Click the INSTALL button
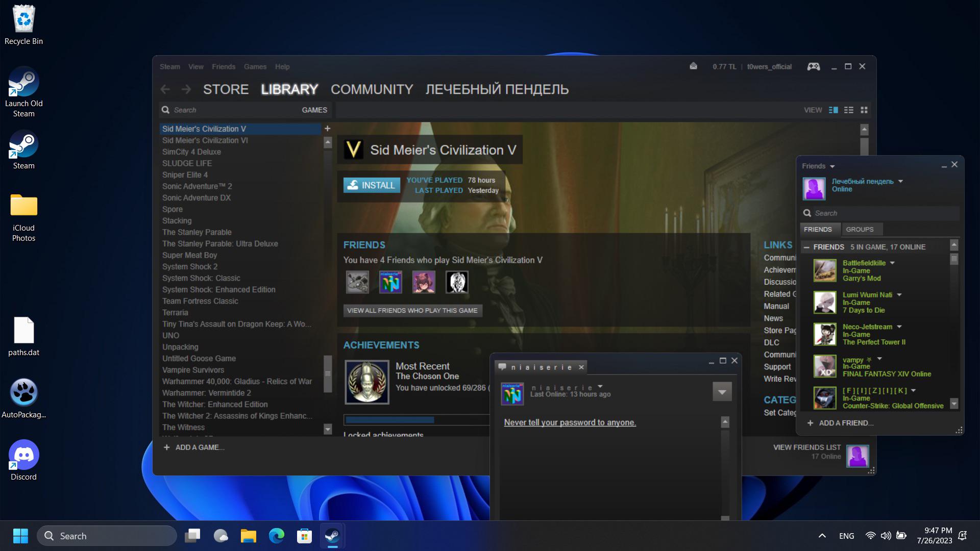The image size is (980, 551). pyautogui.click(x=372, y=185)
